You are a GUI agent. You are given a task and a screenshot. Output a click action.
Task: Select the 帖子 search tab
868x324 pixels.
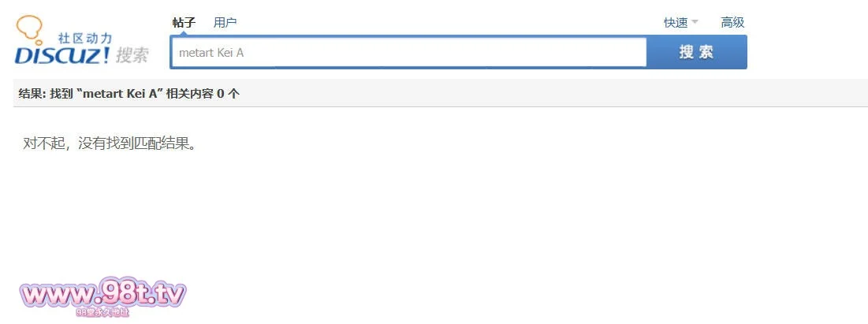[184, 22]
